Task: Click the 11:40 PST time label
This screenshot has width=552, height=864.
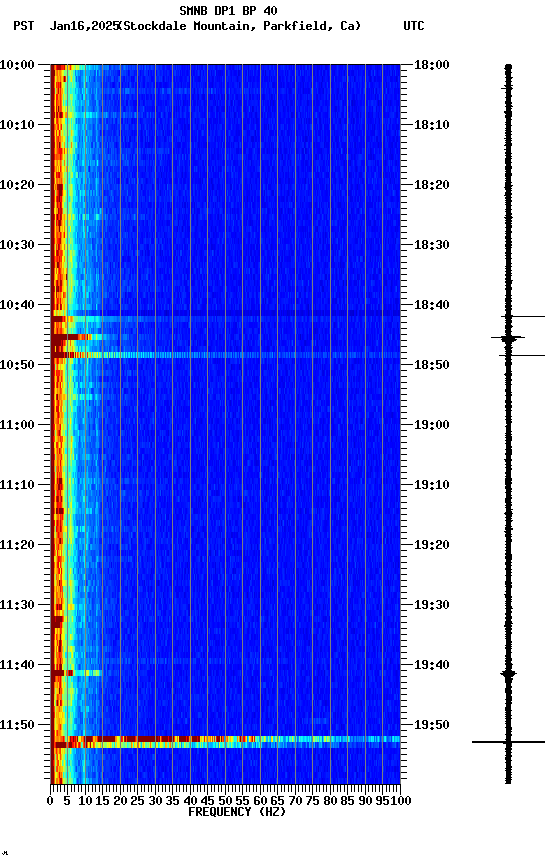Action: (x=17, y=666)
